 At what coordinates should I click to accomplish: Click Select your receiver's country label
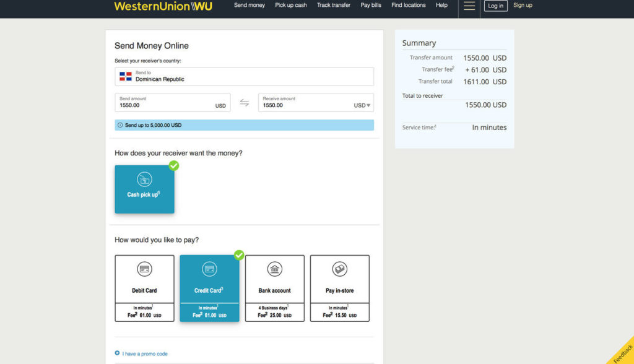tap(147, 61)
